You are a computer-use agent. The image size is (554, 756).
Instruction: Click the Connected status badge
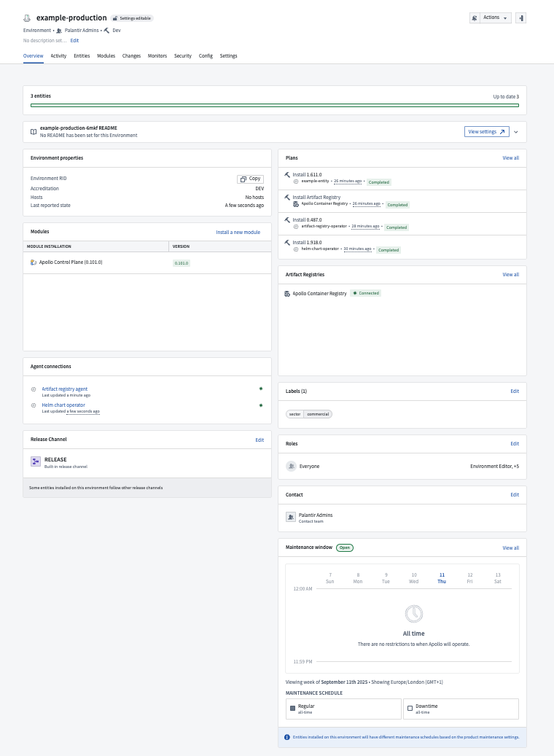point(365,293)
